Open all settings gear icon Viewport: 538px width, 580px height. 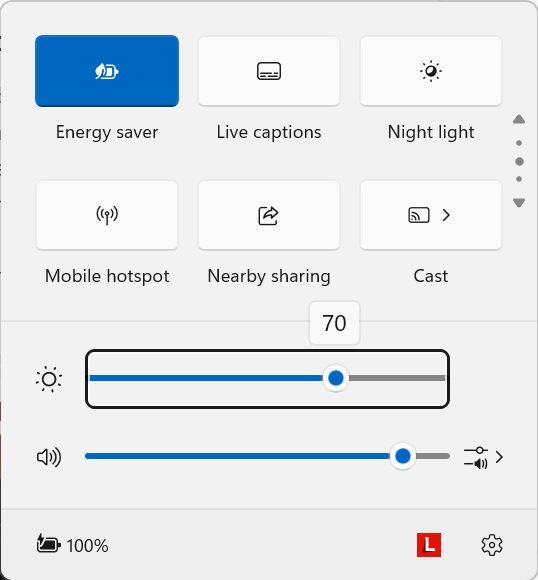tap(492, 545)
